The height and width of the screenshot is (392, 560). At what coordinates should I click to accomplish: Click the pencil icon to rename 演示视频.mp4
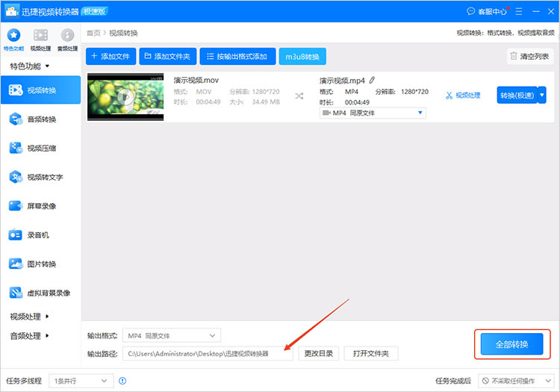click(372, 80)
